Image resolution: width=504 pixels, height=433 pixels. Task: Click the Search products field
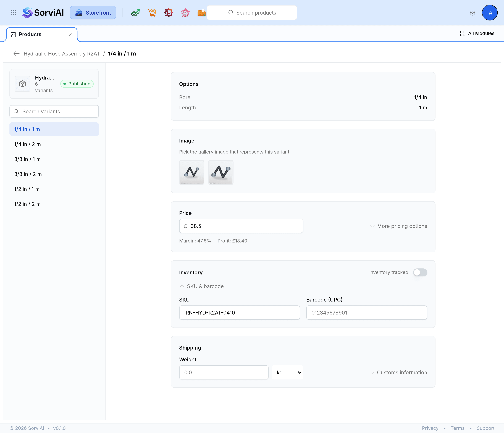pos(252,13)
